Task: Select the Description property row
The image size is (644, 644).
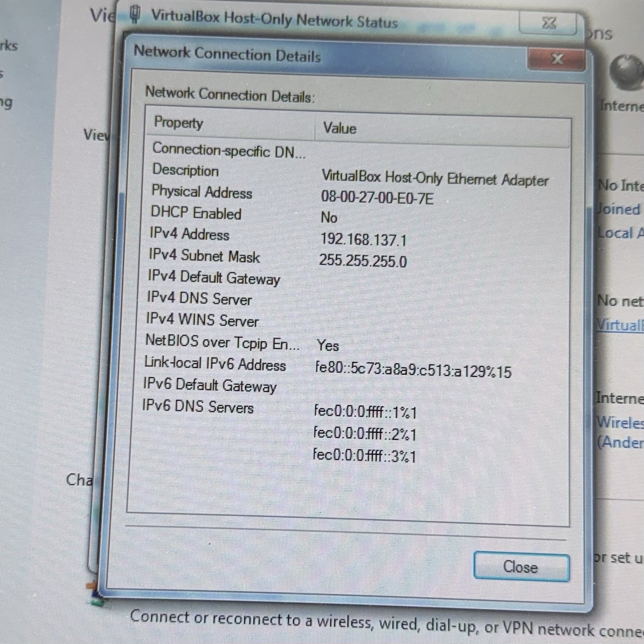Action: click(x=185, y=170)
